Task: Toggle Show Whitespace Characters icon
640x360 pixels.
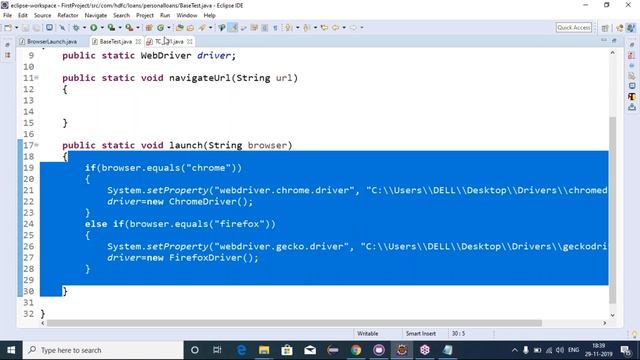Action: [x=276, y=28]
